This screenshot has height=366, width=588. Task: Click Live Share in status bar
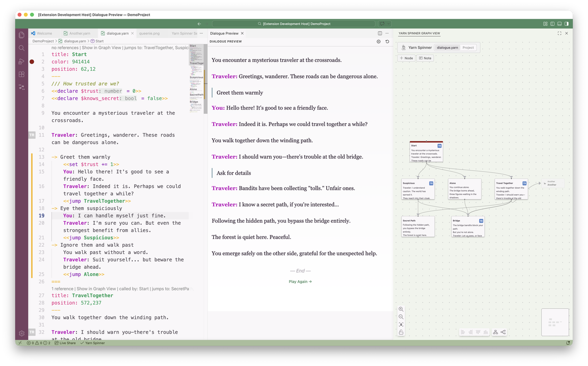tap(65, 343)
